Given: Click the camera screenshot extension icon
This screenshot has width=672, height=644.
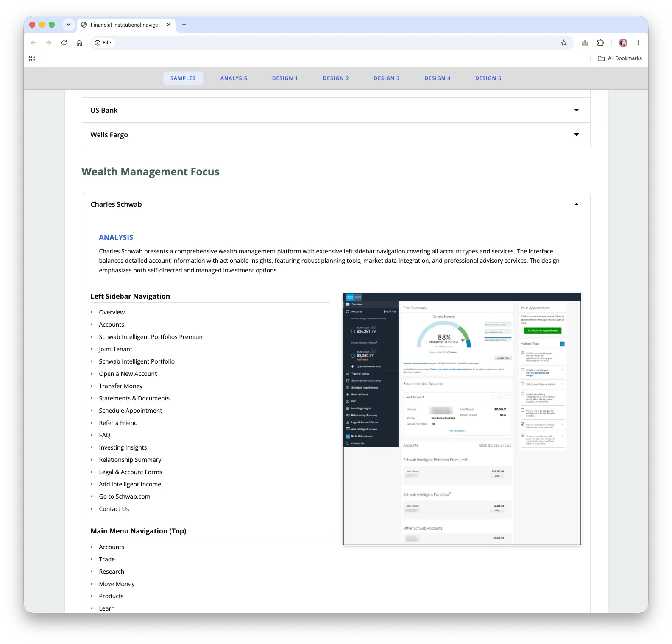Looking at the screenshot, I should [x=585, y=43].
